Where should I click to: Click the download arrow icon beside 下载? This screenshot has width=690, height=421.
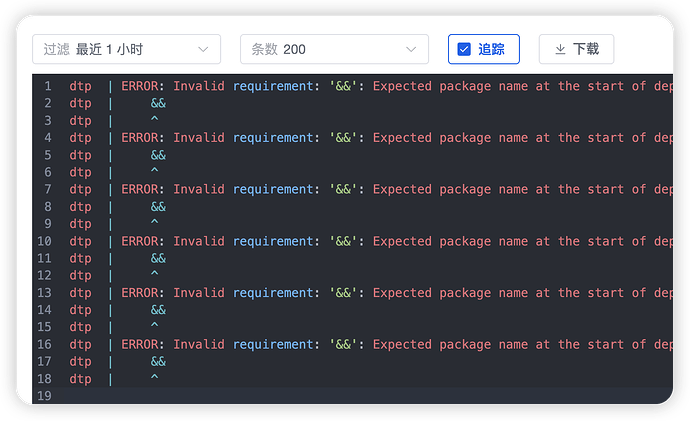click(x=560, y=49)
